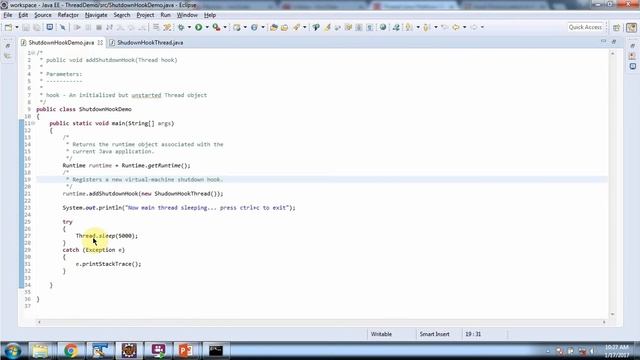This screenshot has height=360, width=640.
Task: Open Google Chrome from the taskbar
Action: tap(71, 351)
